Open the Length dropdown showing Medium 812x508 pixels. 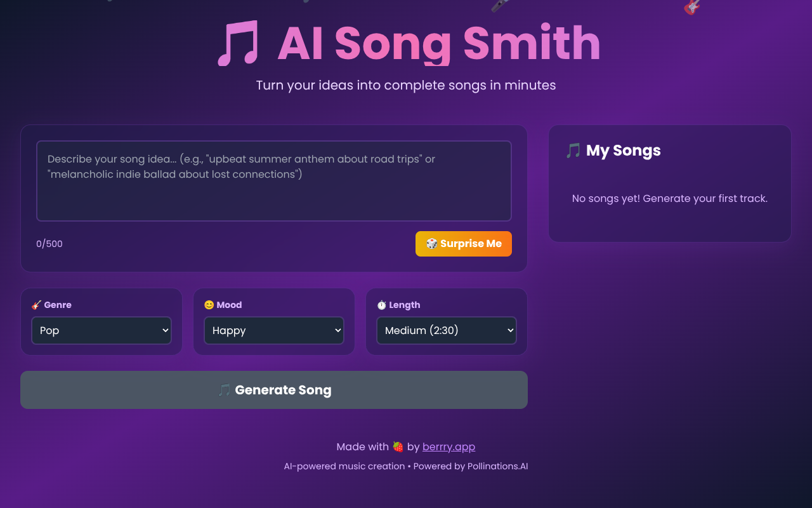click(446, 330)
